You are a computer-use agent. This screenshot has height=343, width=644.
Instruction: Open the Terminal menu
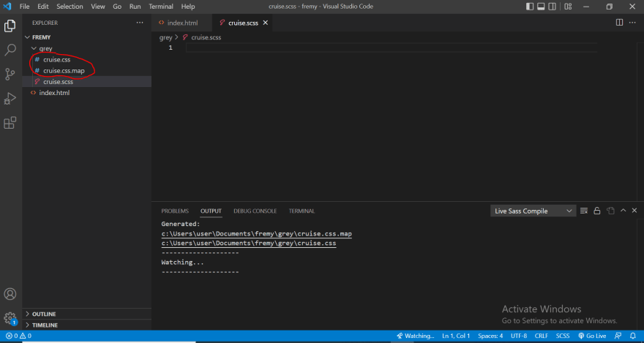tap(160, 7)
